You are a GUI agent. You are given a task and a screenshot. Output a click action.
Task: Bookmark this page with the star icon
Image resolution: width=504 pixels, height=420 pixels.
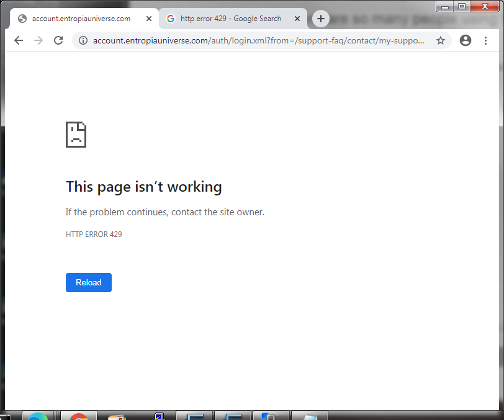(441, 41)
